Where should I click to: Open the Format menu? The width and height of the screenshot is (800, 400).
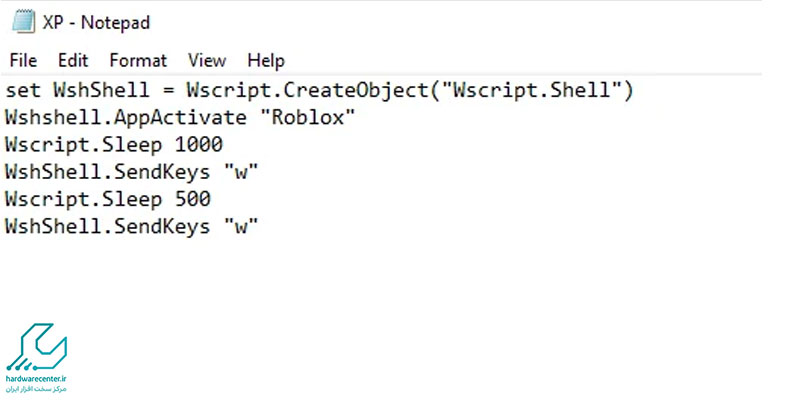[138, 61]
